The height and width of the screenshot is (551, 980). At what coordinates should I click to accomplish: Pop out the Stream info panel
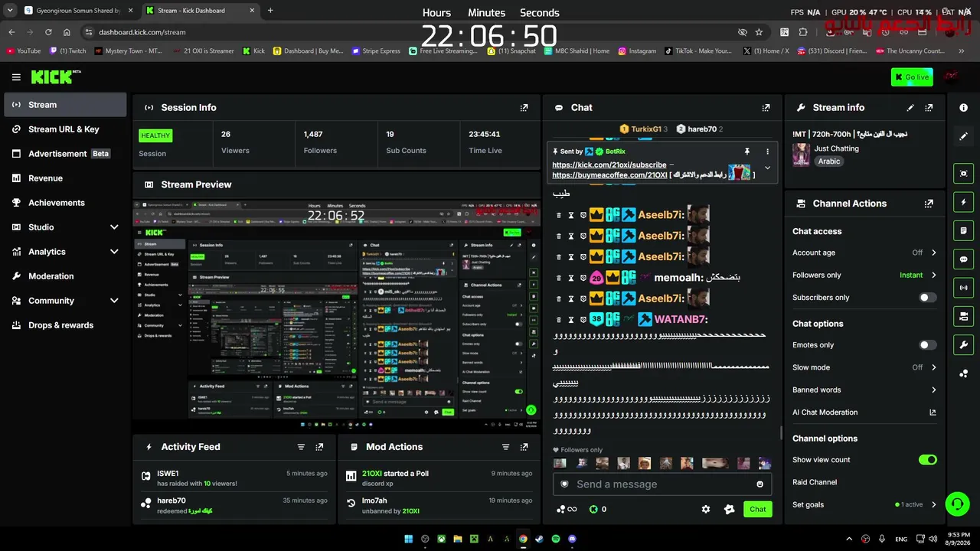[x=929, y=108]
